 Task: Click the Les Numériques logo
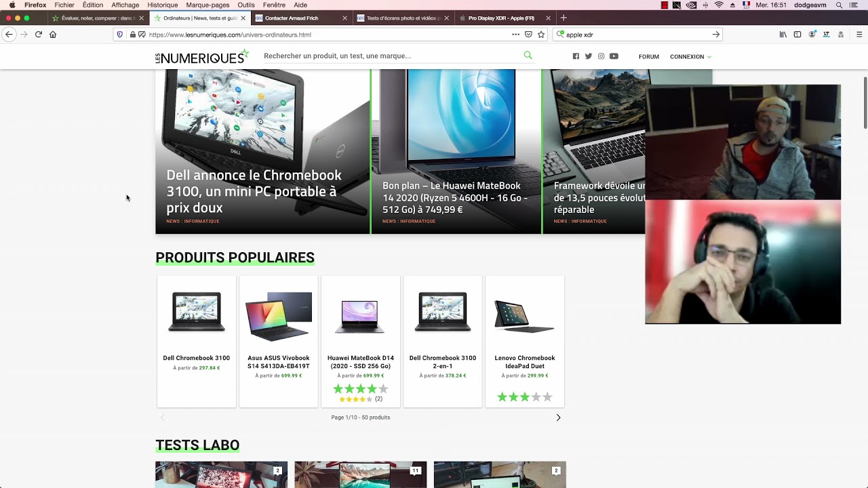202,57
